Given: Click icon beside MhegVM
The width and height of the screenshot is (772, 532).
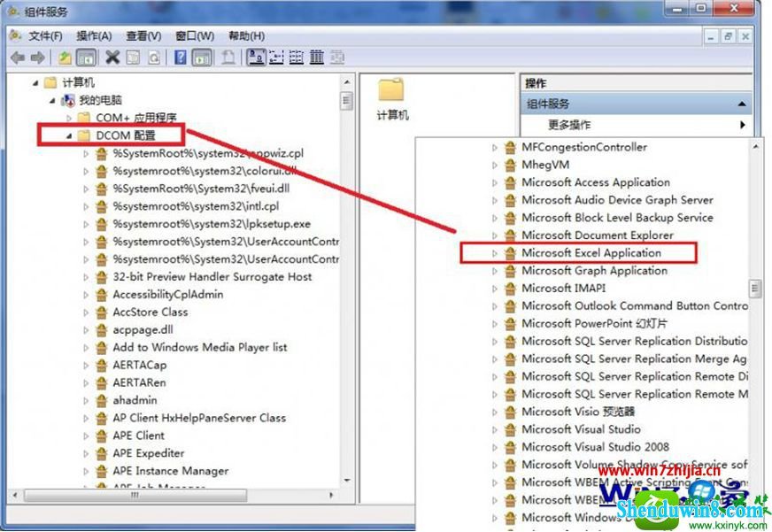Looking at the screenshot, I should click(x=511, y=165).
